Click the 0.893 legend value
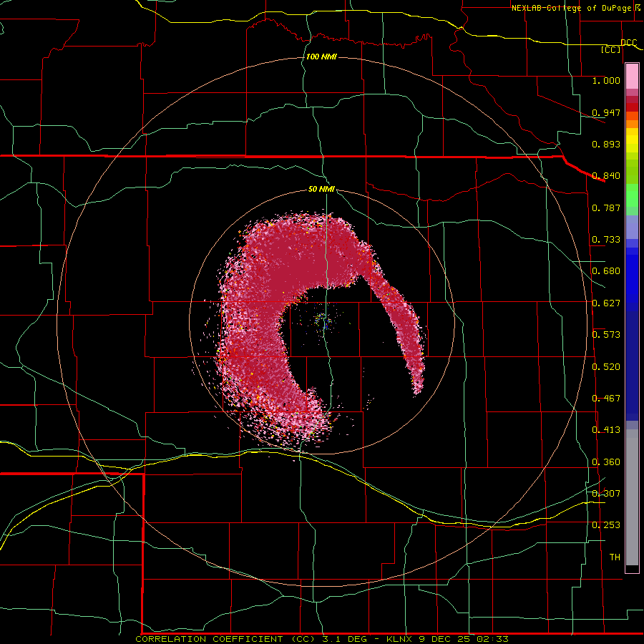The height and width of the screenshot is (644, 644). (606, 144)
